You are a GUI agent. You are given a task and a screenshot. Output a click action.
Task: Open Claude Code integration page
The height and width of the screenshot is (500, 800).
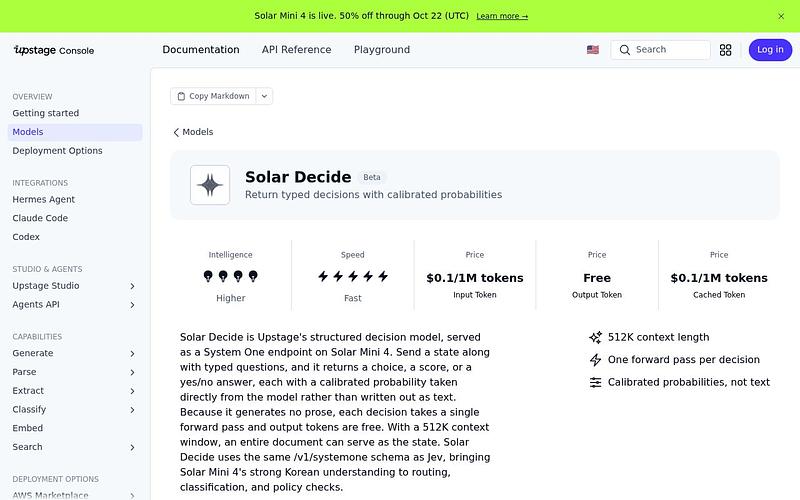click(x=75, y=218)
